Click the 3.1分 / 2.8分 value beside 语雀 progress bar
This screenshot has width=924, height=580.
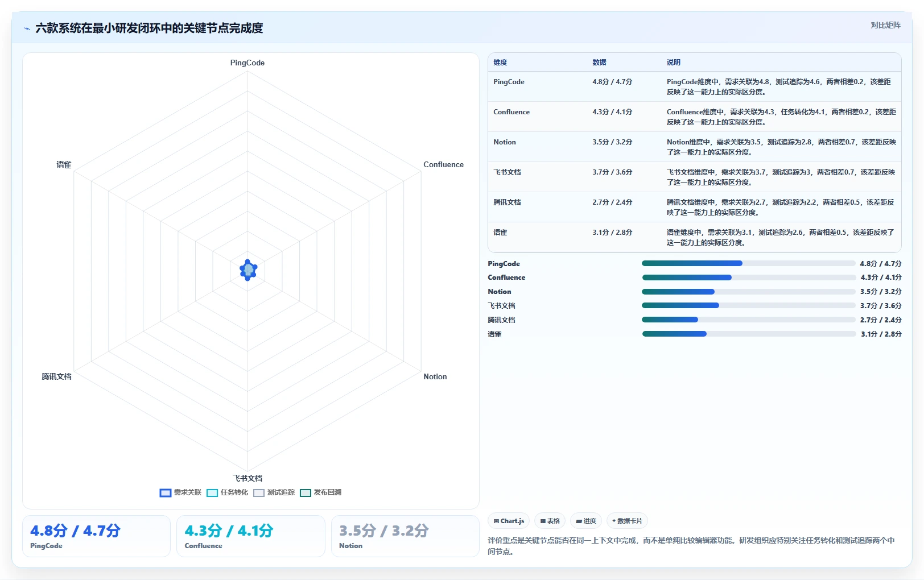pyautogui.click(x=881, y=334)
